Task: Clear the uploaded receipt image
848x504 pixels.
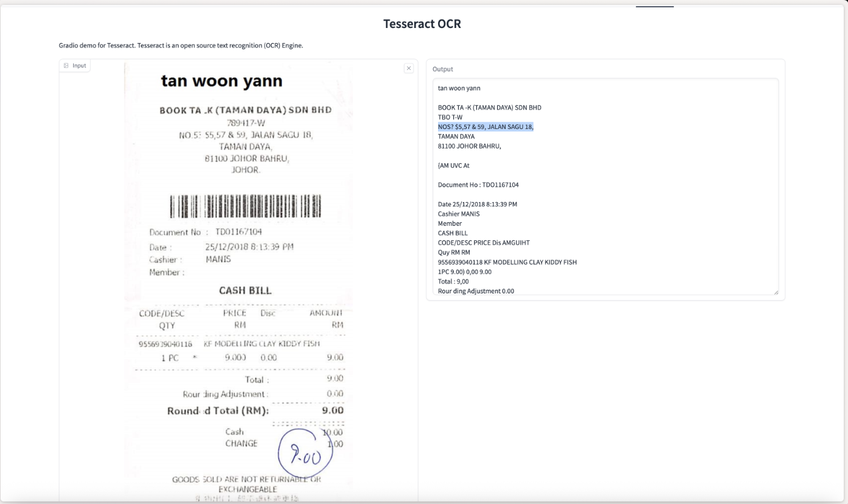Action: pos(409,69)
